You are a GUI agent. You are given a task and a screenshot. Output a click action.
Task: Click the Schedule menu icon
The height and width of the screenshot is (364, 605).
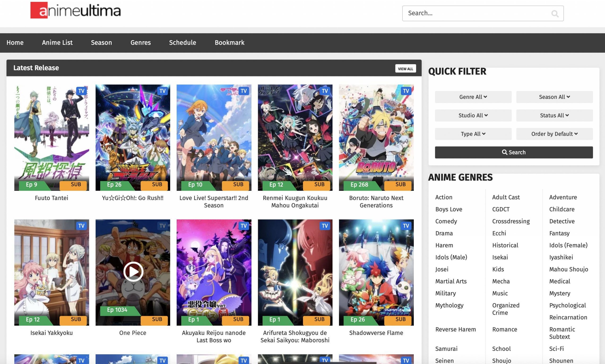pos(182,42)
